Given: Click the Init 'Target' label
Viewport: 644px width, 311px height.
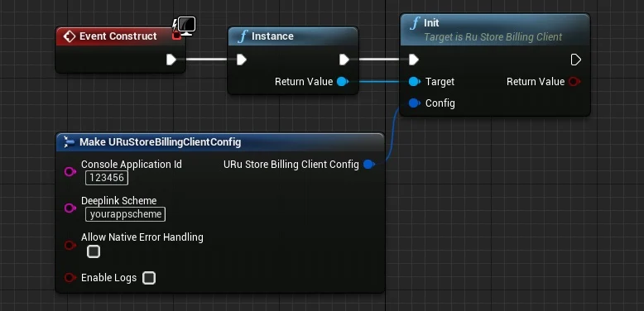Looking at the screenshot, I should point(440,82).
